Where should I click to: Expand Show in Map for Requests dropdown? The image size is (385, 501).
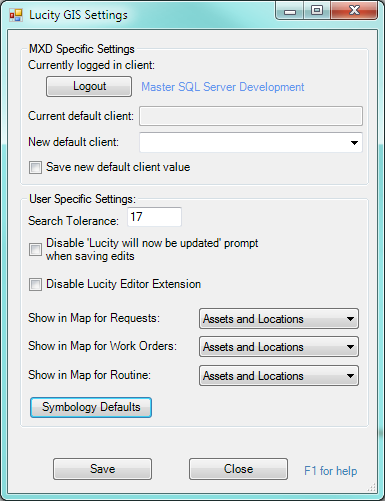click(279, 319)
